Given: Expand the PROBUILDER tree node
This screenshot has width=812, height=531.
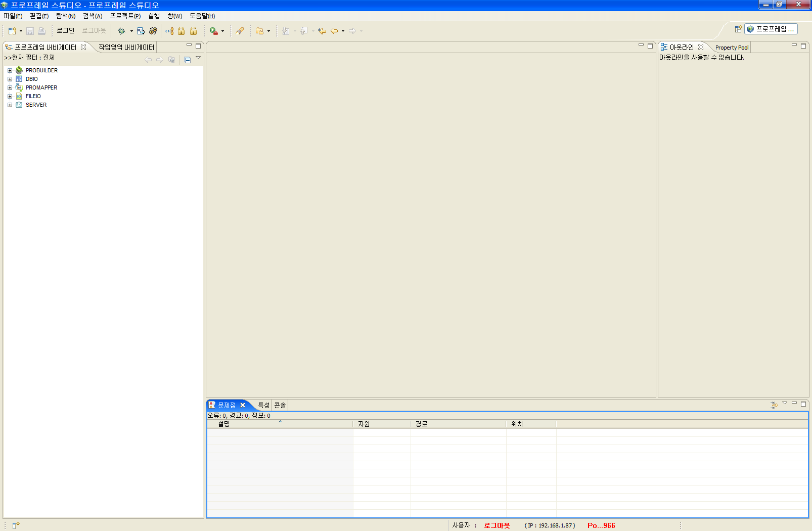Looking at the screenshot, I should click(9, 70).
